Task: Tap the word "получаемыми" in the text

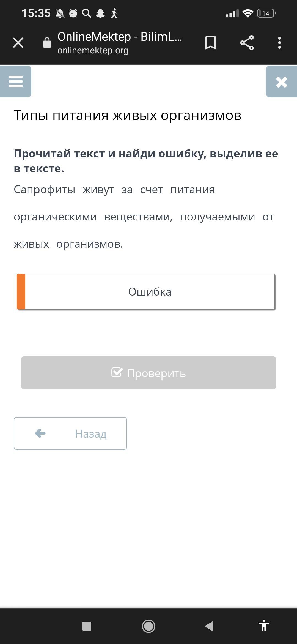Action: (x=218, y=217)
